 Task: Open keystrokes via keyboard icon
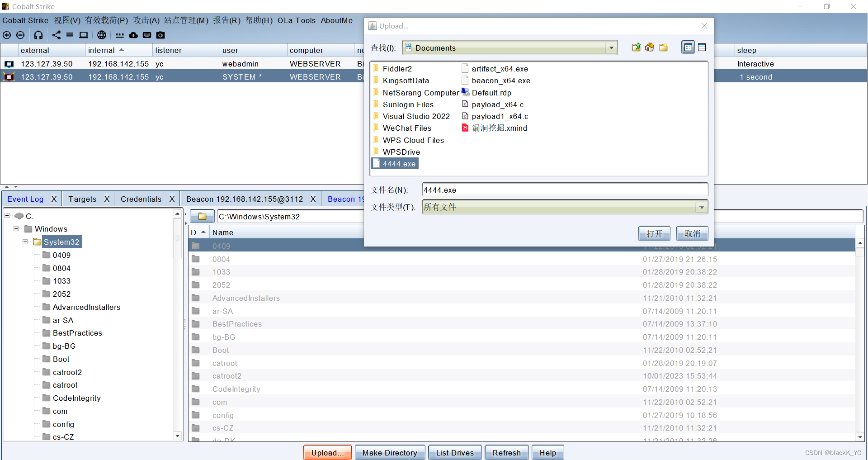[147, 35]
